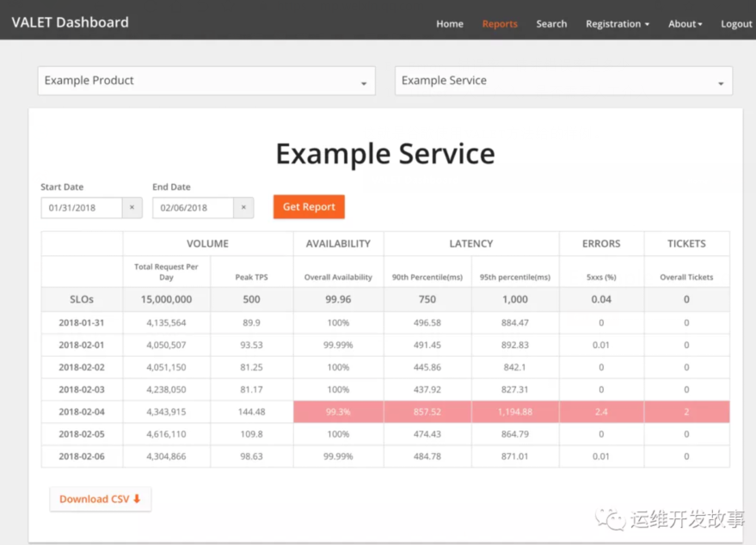This screenshot has width=756, height=545.
Task: Select the highlighted 2.4 errors cell
Action: (600, 412)
